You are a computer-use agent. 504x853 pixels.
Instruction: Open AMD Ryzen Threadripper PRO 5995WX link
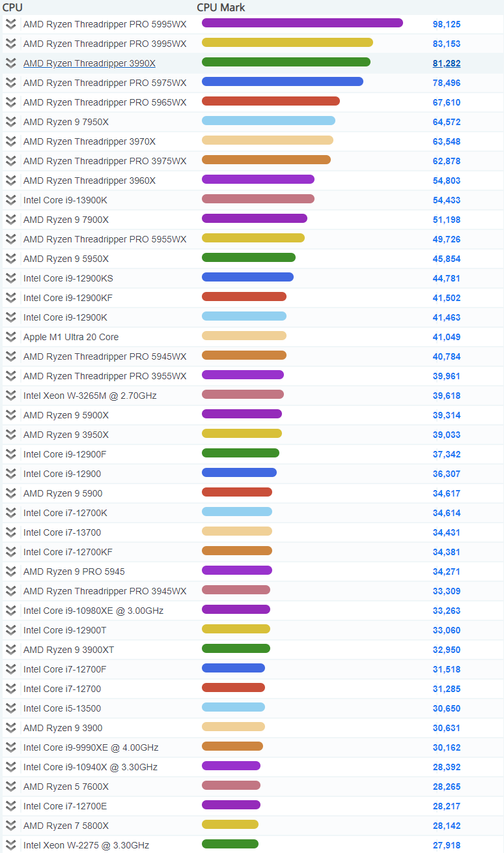pyautogui.click(x=105, y=24)
